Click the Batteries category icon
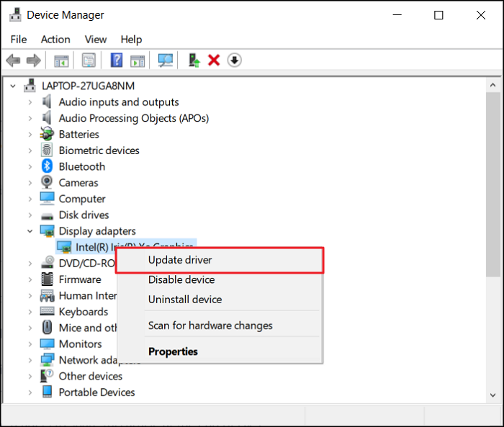The height and width of the screenshot is (427, 504). coord(47,134)
